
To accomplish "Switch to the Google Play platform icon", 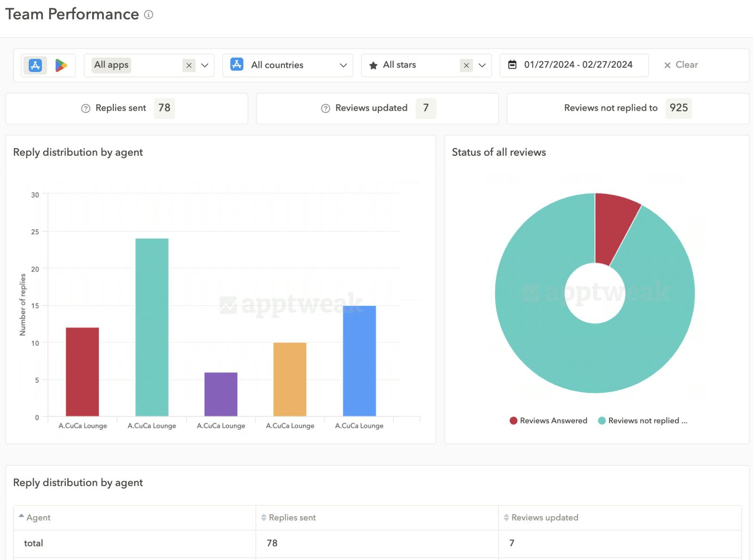I will tap(61, 65).
